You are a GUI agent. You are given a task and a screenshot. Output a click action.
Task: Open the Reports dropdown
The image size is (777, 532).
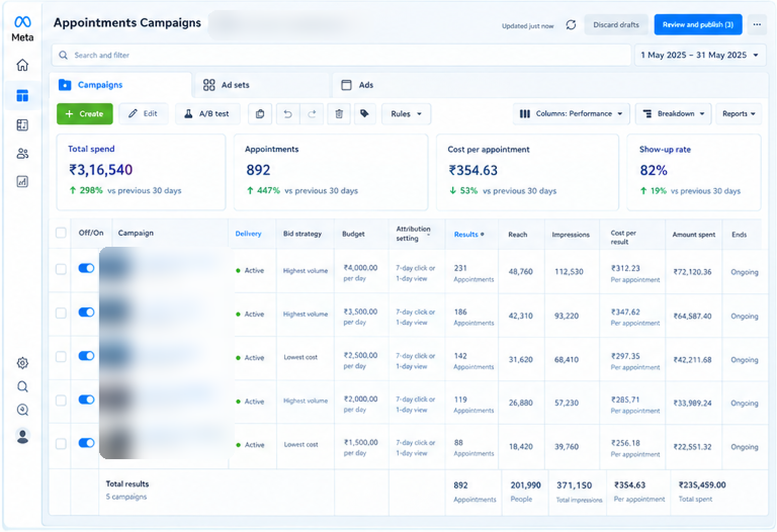(x=739, y=114)
